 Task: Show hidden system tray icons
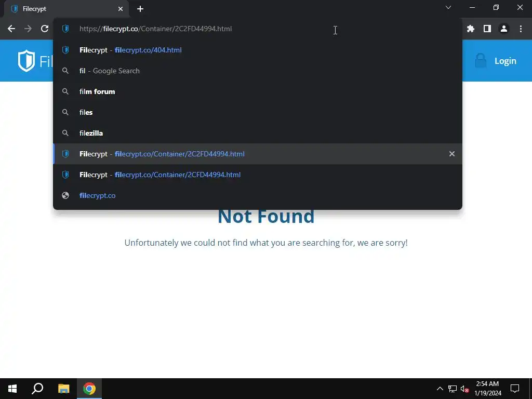point(440,389)
